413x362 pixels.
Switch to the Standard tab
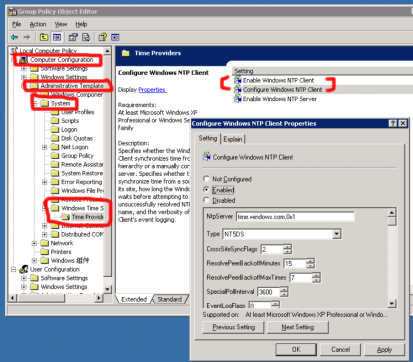(170, 299)
